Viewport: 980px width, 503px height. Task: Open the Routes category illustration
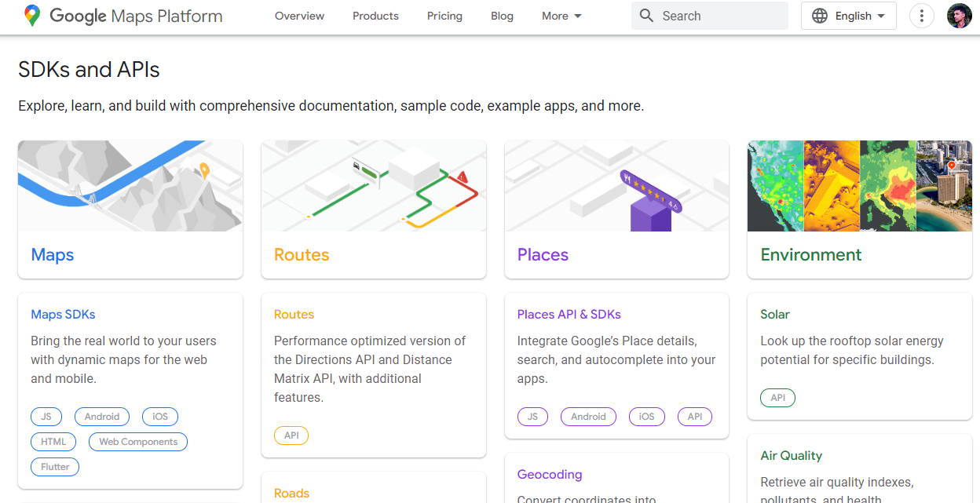[374, 186]
